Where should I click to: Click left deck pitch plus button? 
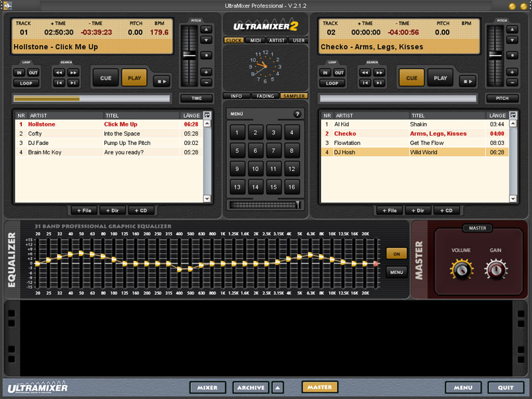pyautogui.click(x=206, y=72)
